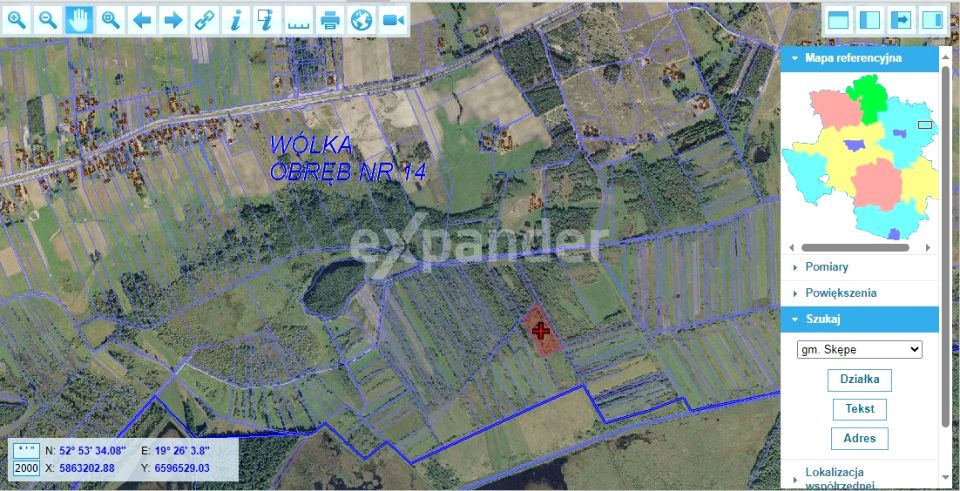Click the globe icon in toolbar
960x491 pixels.
click(361, 20)
